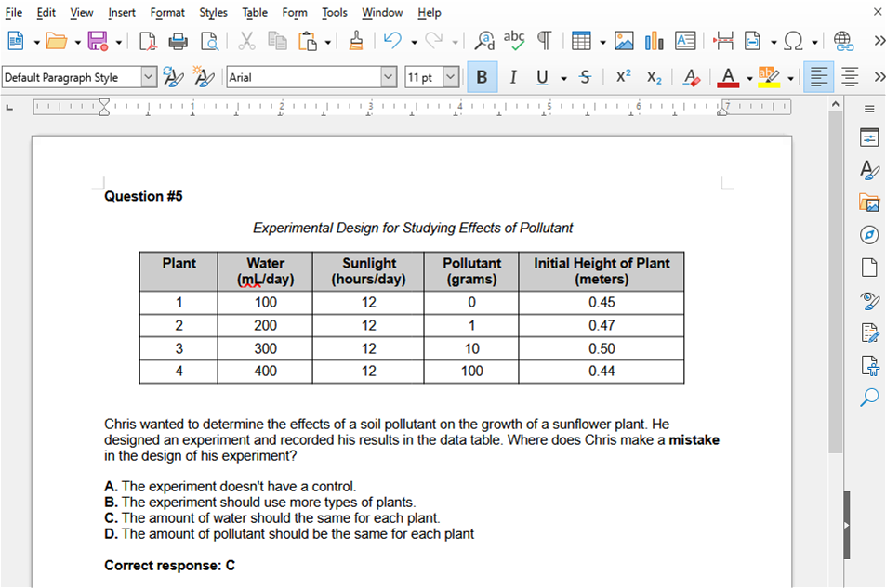Image resolution: width=886 pixels, height=588 pixels.
Task: Open the sidebar Style Inspector
Action: (869, 300)
